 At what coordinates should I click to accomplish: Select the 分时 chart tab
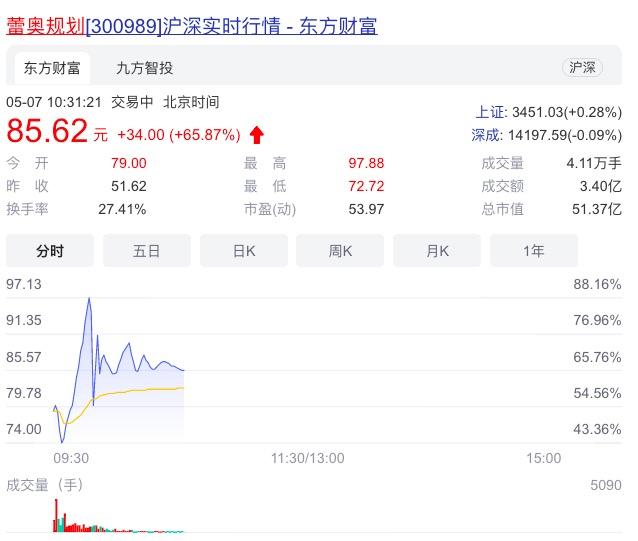coord(50,251)
